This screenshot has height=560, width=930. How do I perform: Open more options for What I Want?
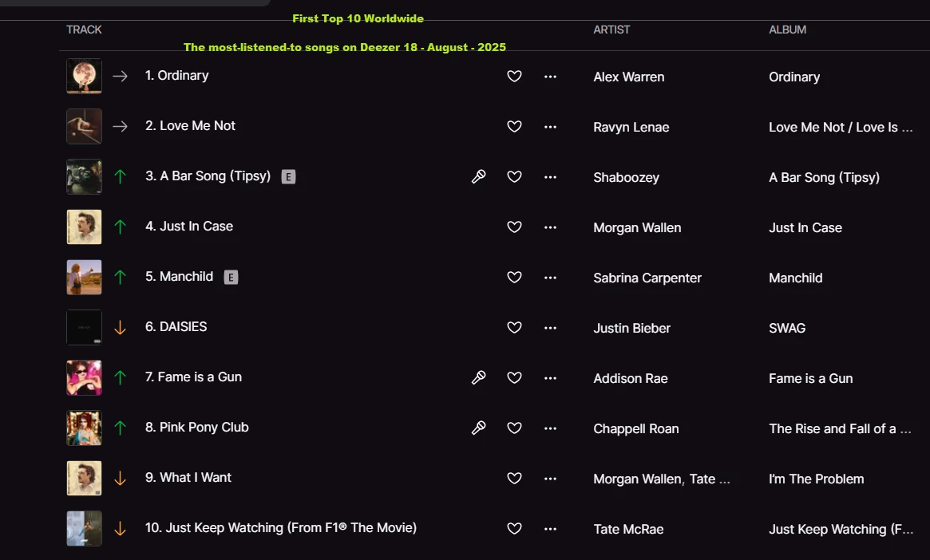pos(550,479)
